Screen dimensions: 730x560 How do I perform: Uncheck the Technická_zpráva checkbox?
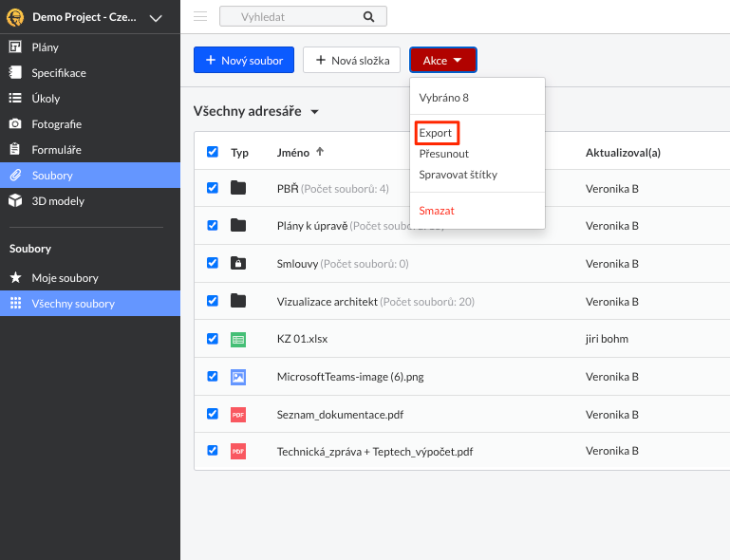213,450
